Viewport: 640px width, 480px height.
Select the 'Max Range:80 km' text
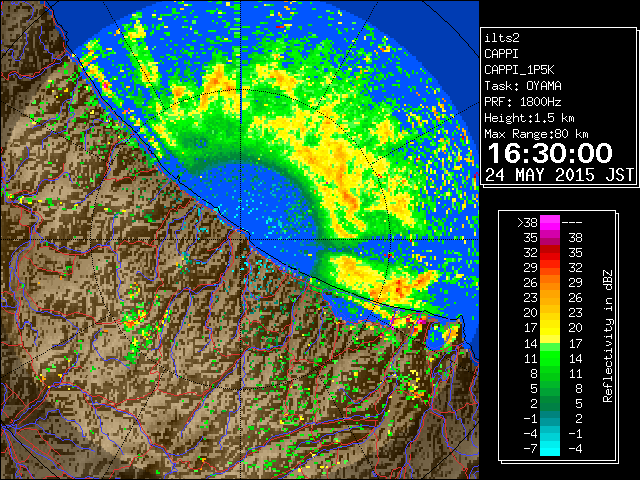[536, 134]
